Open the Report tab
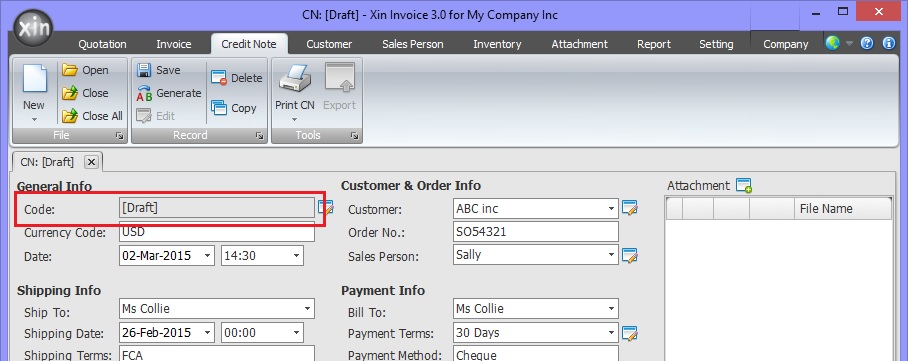This screenshot has height=361, width=908. 654,44
